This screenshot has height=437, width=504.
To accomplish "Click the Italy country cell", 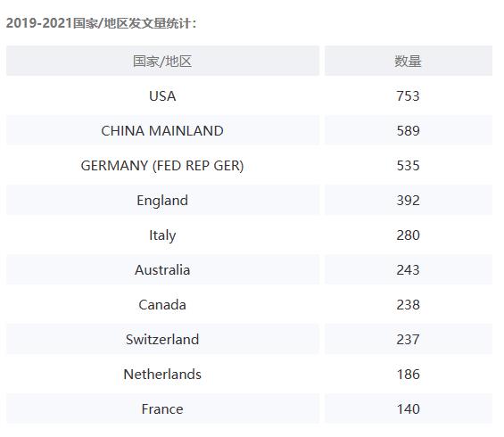I will [162, 235].
